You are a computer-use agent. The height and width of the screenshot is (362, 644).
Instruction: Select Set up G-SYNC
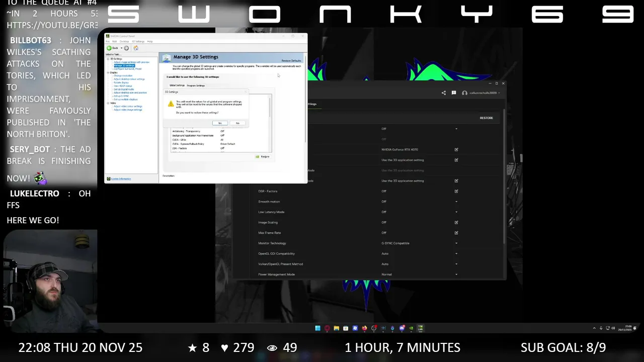click(x=121, y=96)
